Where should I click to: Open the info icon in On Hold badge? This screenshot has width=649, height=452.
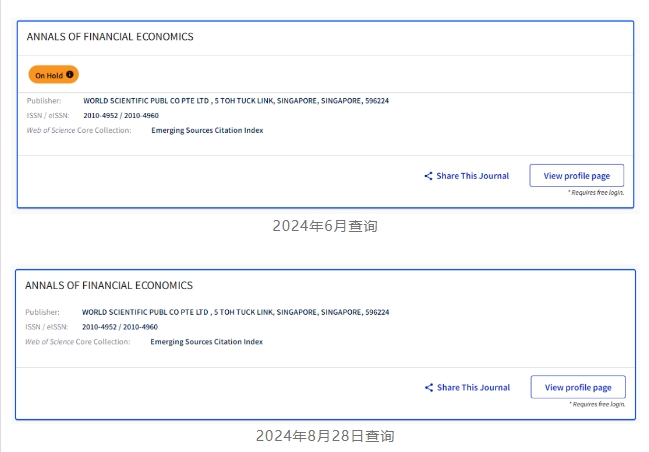(x=70, y=75)
